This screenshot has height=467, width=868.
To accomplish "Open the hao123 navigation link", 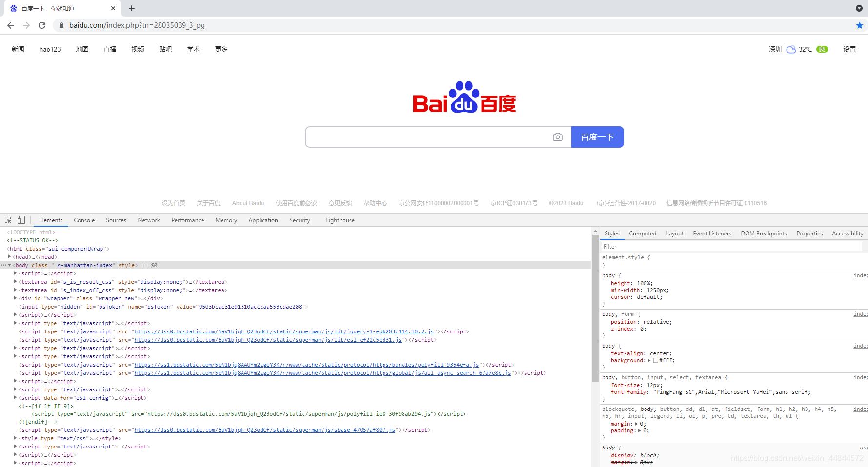I will point(50,49).
